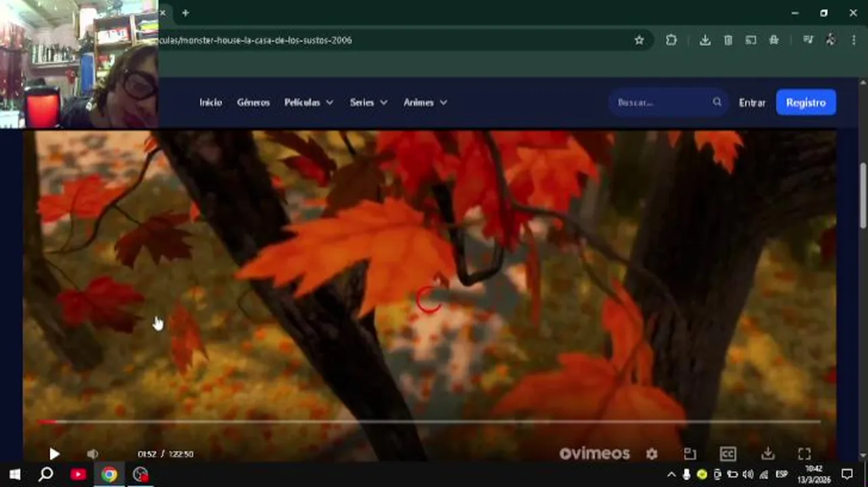The image size is (868, 487).
Task: Mute the video player volume
Action: point(93,454)
